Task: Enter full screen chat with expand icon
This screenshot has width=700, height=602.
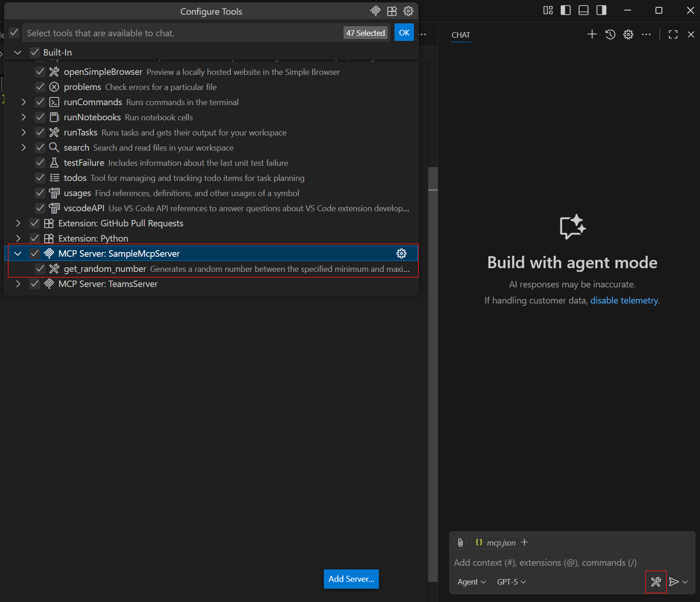Action: pos(673,34)
